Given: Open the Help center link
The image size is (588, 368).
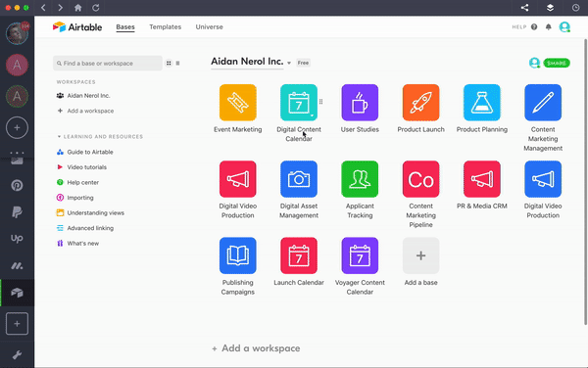Looking at the screenshot, I should [x=78, y=183].
